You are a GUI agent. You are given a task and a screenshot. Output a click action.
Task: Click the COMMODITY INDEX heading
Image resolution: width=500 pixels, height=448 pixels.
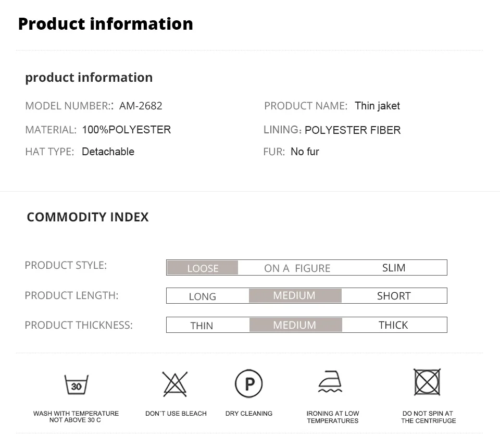[x=87, y=217]
